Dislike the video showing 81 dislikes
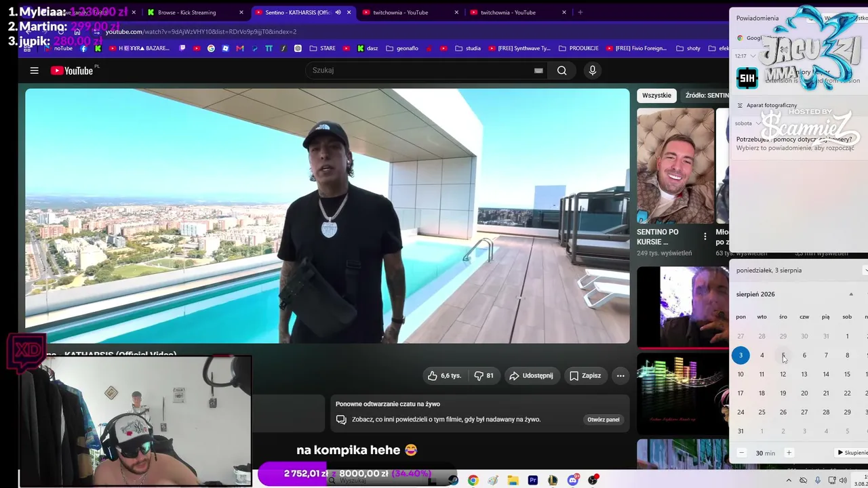The height and width of the screenshot is (488, 868). point(484,375)
